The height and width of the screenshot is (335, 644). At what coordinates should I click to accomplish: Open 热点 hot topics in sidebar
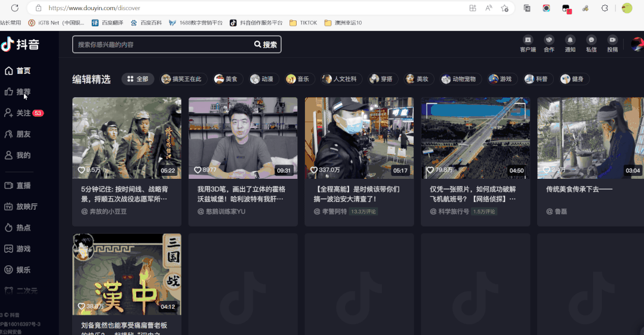pyautogui.click(x=18, y=228)
